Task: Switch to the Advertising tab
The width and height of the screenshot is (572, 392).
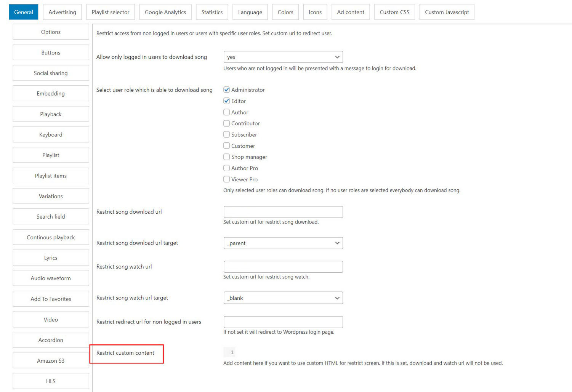Action: 62,12
